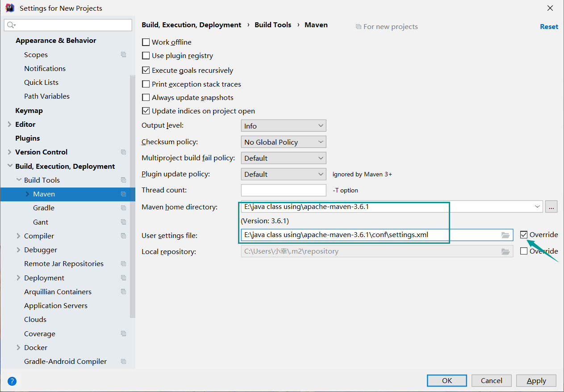
Task: Click the project-level icon beside Gant
Action: coord(124,222)
